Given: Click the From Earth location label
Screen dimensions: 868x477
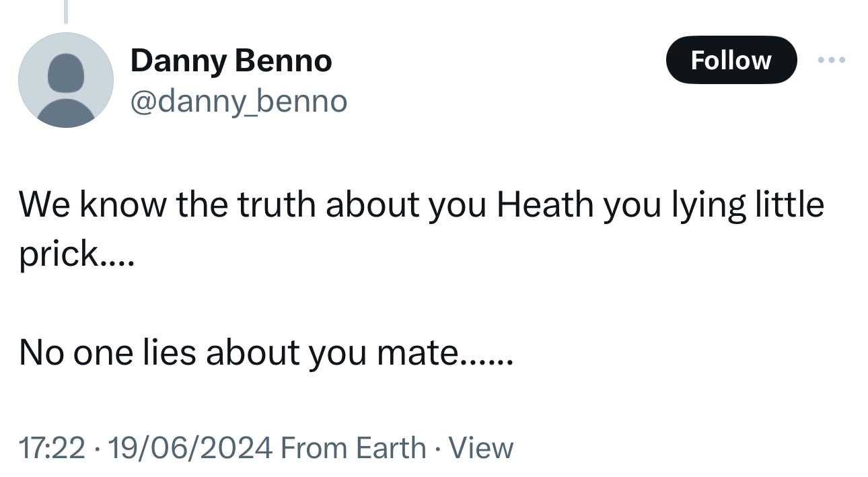Looking at the screenshot, I should click(353, 448).
